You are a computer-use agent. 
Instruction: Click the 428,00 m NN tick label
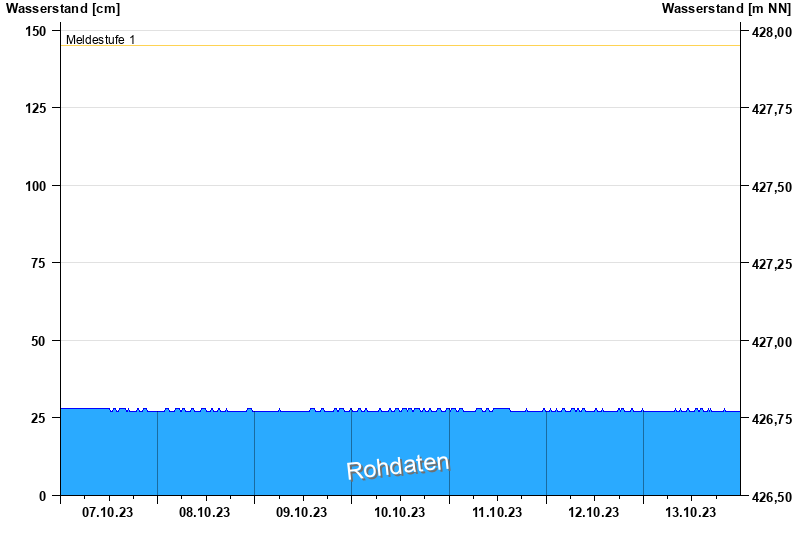coord(770,32)
